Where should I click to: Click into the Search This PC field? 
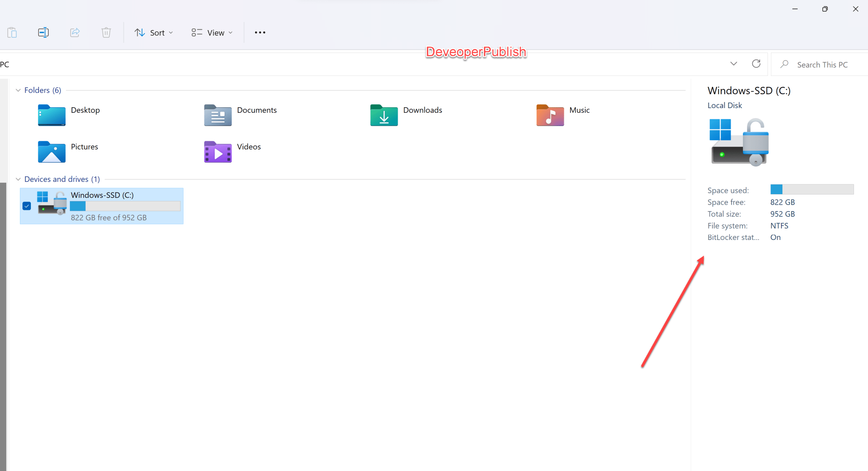822,65
